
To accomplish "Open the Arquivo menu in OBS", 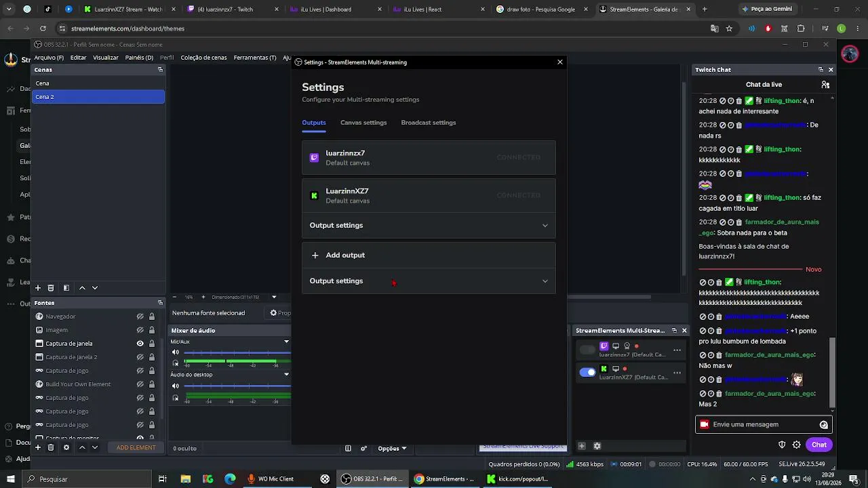I will 49,58.
